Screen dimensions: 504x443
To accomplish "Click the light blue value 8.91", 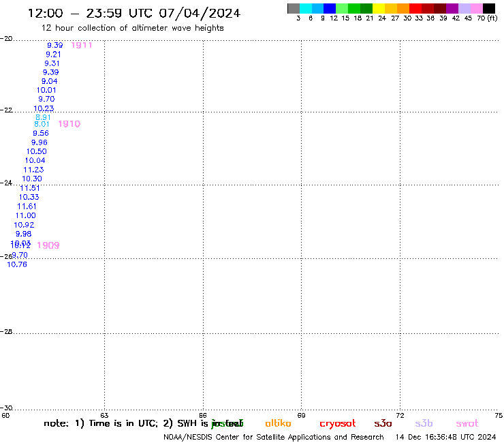I will click(43, 117).
